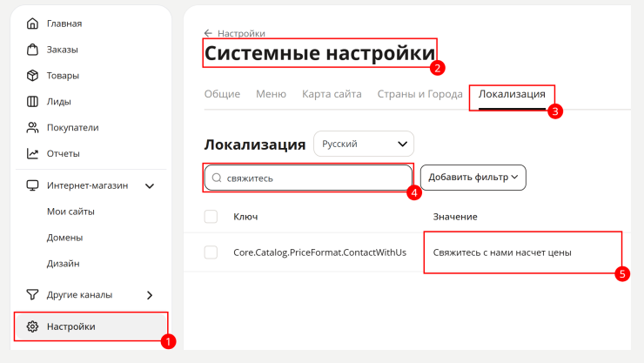Click the Локализация section heading
Screen dimensions: 644x363
pyautogui.click(x=255, y=145)
